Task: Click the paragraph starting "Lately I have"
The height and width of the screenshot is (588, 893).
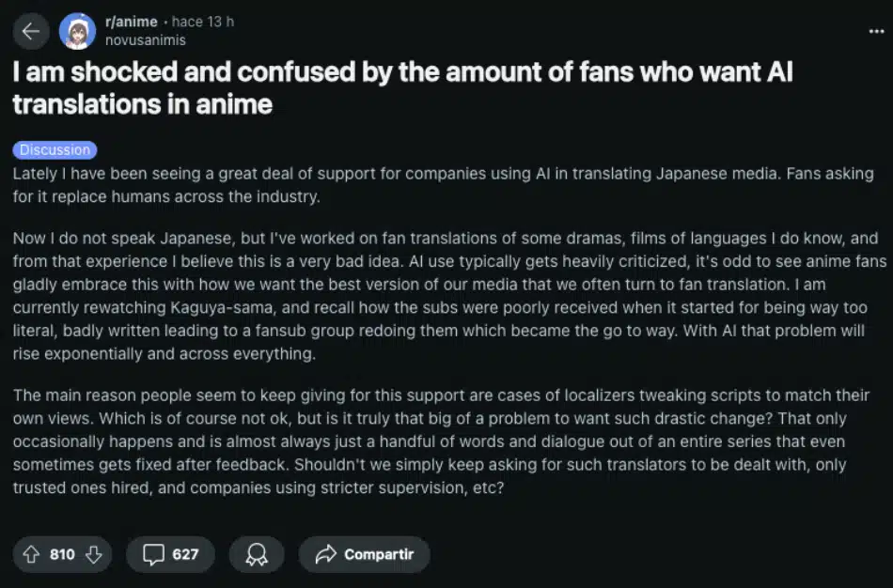Action: [442, 184]
